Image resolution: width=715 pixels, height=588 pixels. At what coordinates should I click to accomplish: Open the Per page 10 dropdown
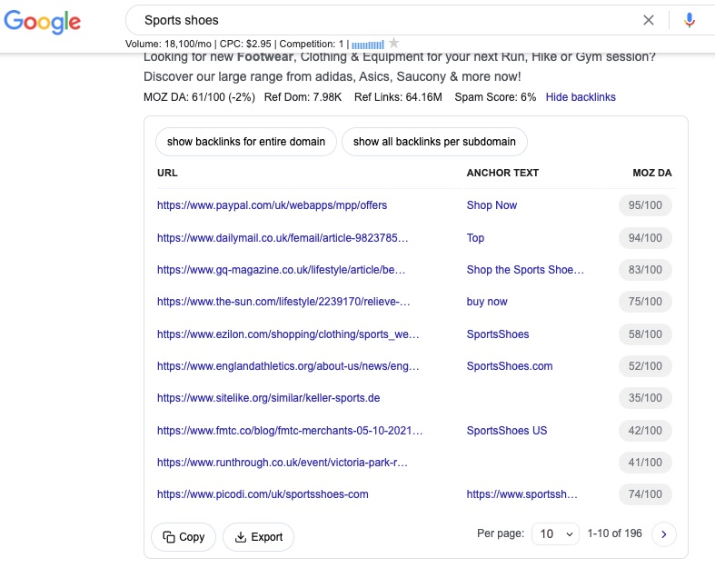click(555, 533)
